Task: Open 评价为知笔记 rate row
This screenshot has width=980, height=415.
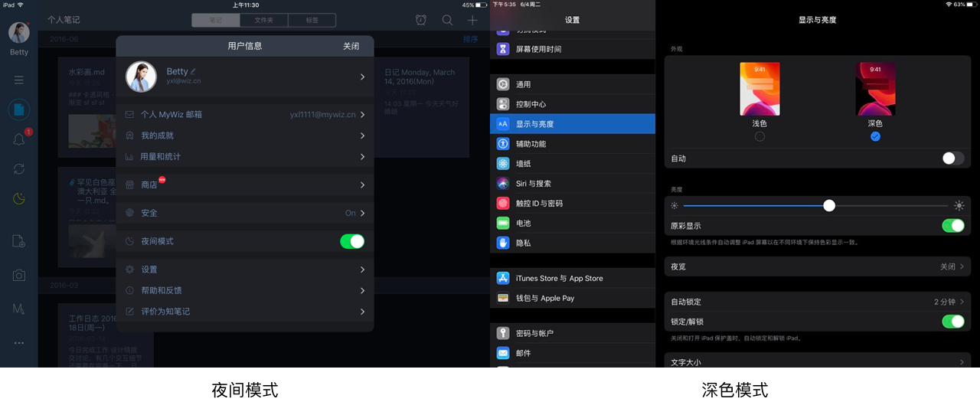Action: [x=245, y=312]
